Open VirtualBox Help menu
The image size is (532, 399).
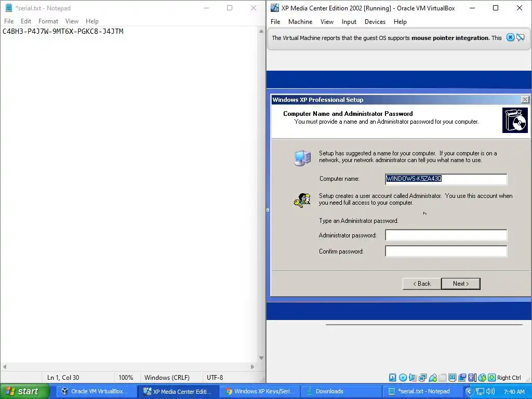[x=400, y=22]
